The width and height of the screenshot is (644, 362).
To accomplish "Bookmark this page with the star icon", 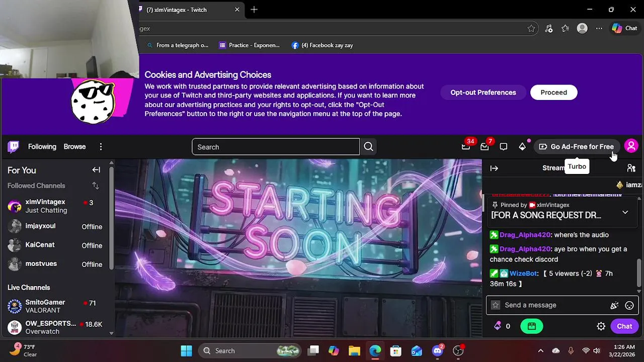I will click(531, 29).
